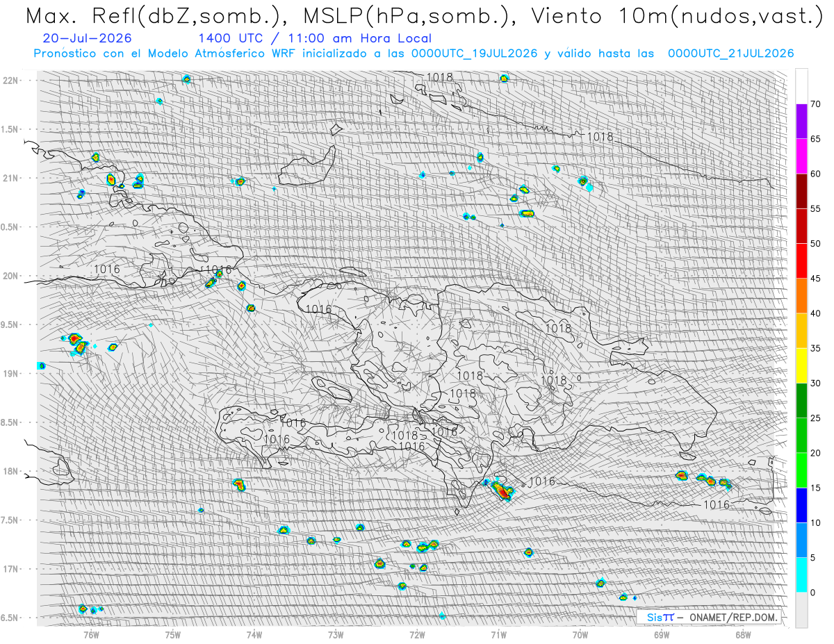Image resolution: width=834 pixels, height=644 pixels.
Task: Click the 22N latitude axis label
Action: [x=11, y=81]
